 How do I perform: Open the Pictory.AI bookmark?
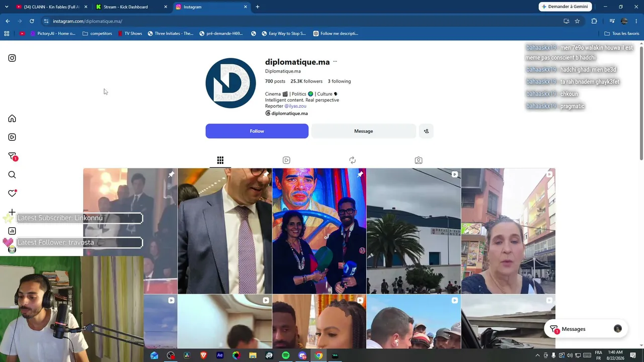(53, 34)
